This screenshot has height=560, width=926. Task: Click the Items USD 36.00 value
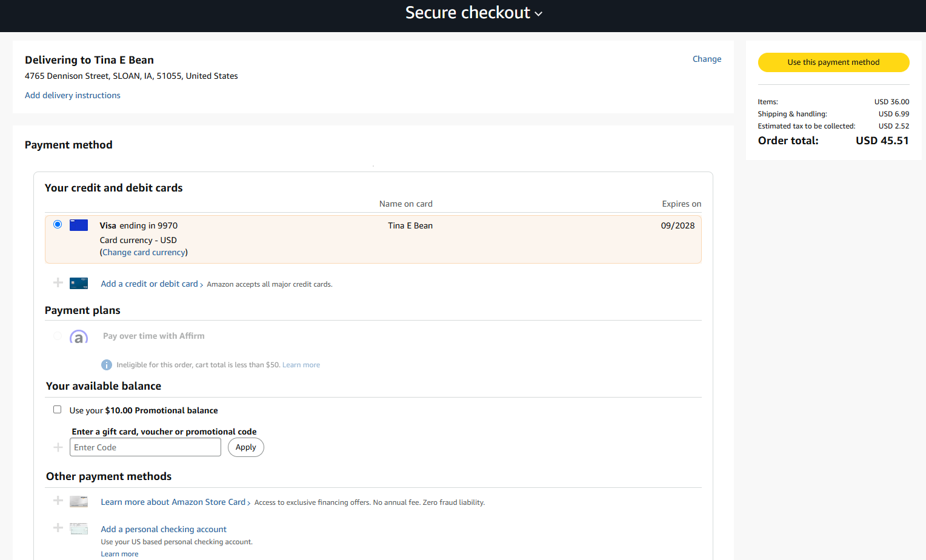tap(891, 102)
